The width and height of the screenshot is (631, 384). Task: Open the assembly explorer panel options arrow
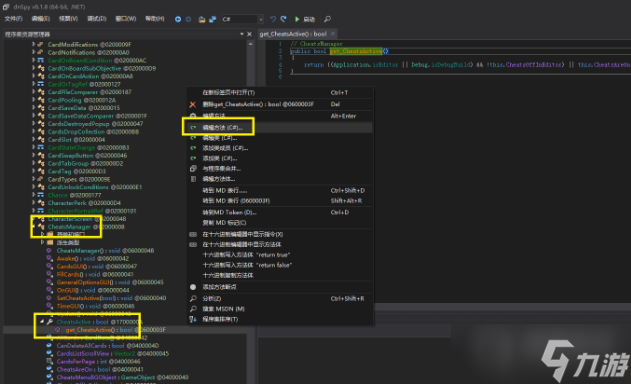click(241, 34)
